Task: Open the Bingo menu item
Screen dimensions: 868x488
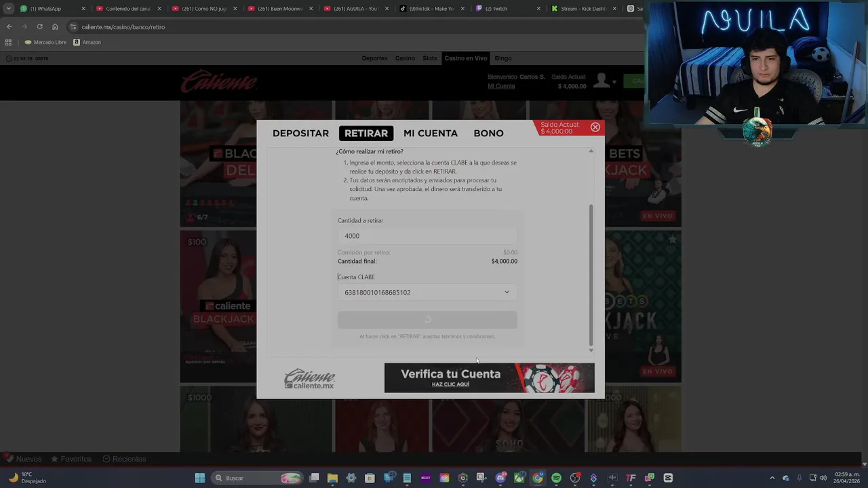Action: point(503,58)
